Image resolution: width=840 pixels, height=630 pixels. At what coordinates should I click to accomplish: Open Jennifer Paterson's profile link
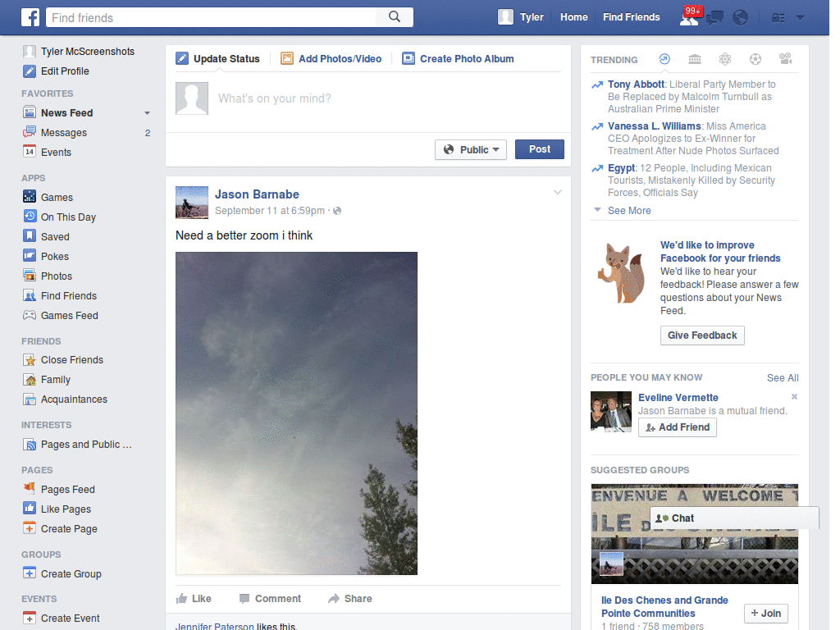click(215, 626)
